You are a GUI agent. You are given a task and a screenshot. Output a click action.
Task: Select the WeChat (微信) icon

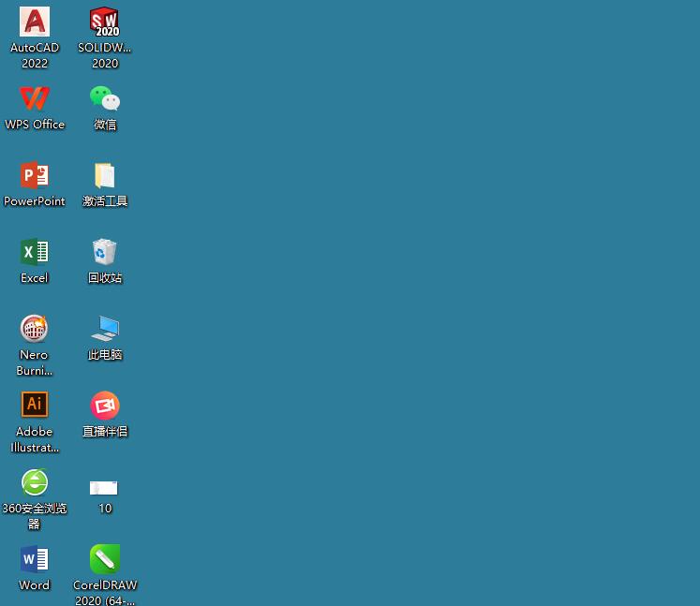pyautogui.click(x=104, y=98)
